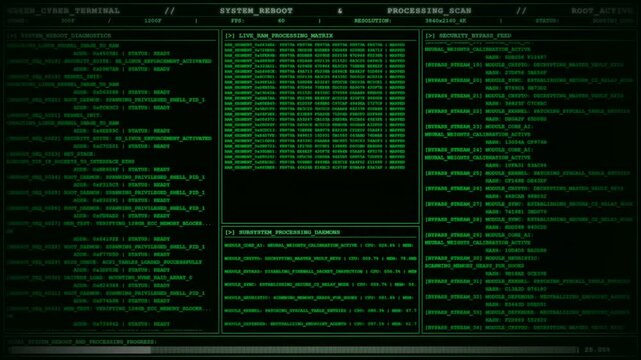Viewport: 641px width, 360px height.
Task: Click the MODULE_KERNEL daemon row
Action: point(320,311)
